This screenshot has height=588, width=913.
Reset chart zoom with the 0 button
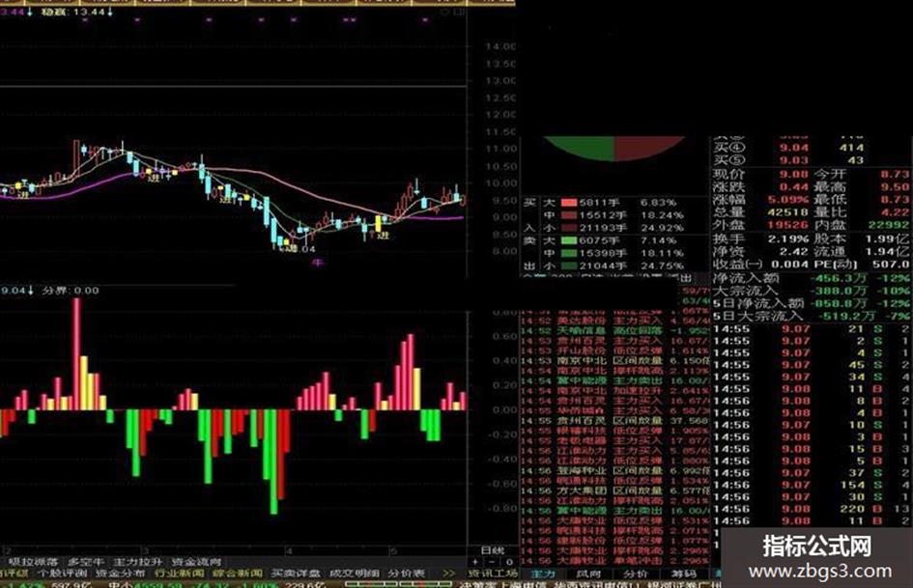click(508, 562)
